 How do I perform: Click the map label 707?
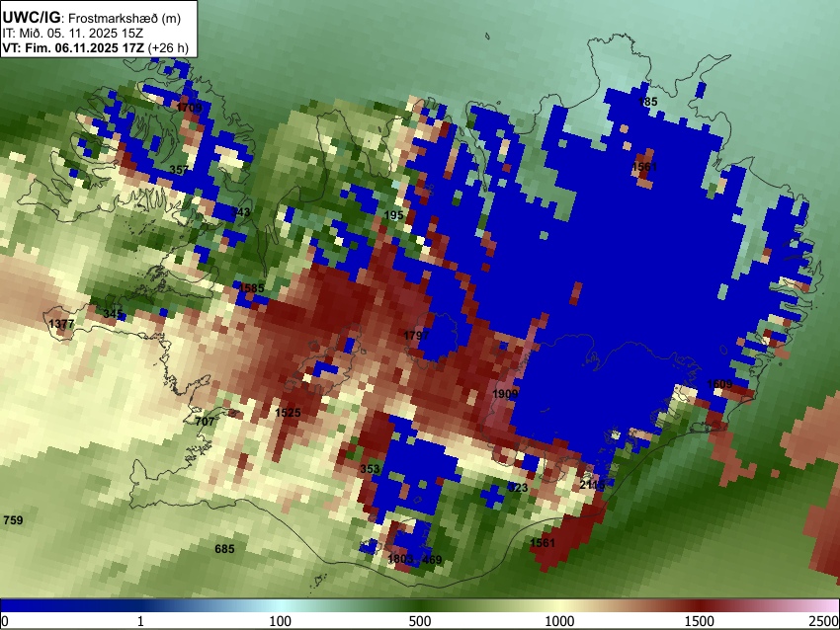pos(205,422)
